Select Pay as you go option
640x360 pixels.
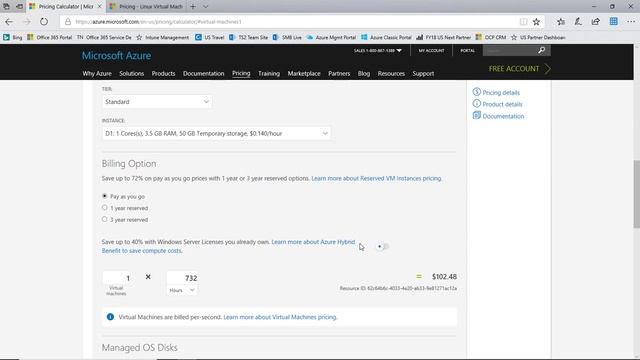pos(104,196)
